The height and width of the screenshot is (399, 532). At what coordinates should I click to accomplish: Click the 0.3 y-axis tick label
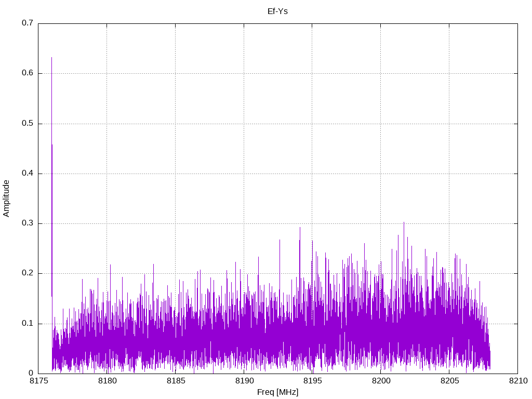(28, 223)
